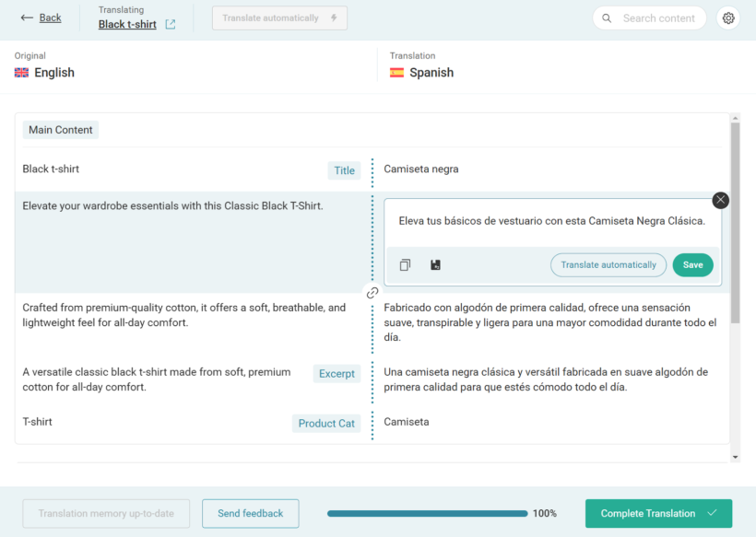Click the external link icon beside Black t-shirt
Image resolution: width=756 pixels, height=537 pixels.
[x=171, y=24]
